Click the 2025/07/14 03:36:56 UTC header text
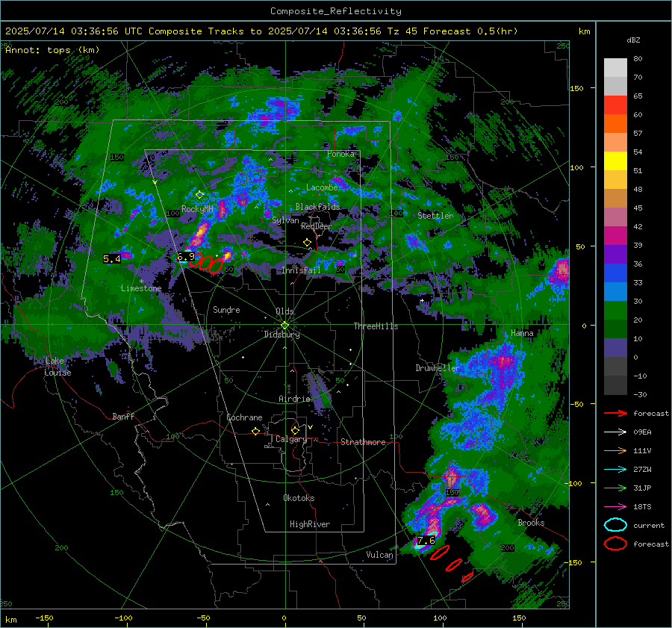Image resolution: width=672 pixels, height=628 pixels. pyautogui.click(x=74, y=31)
